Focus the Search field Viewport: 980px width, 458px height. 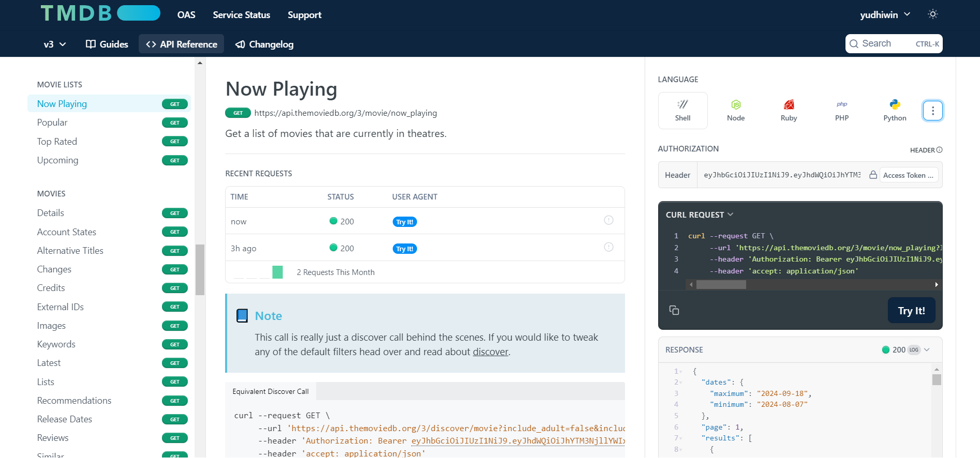pos(894,44)
